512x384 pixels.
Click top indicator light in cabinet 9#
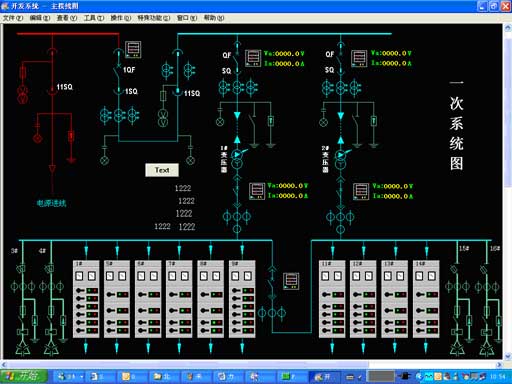pos(248,291)
